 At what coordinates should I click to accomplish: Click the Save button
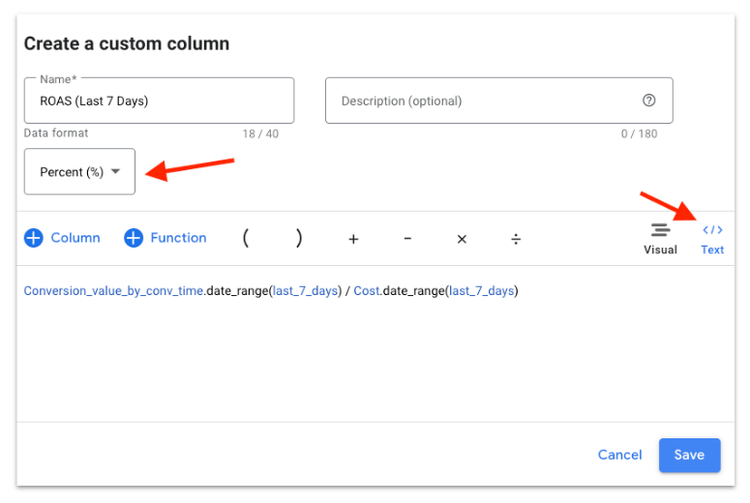(x=689, y=455)
